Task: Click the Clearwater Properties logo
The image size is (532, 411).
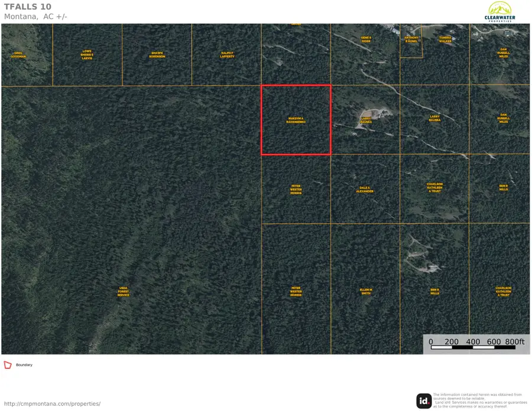Action: [x=499, y=12]
